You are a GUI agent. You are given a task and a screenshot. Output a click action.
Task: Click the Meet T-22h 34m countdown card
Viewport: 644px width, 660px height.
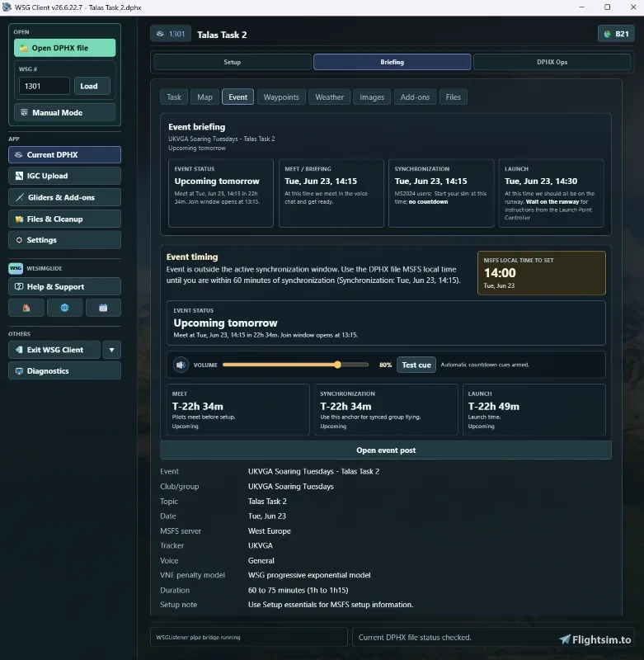pyautogui.click(x=237, y=409)
